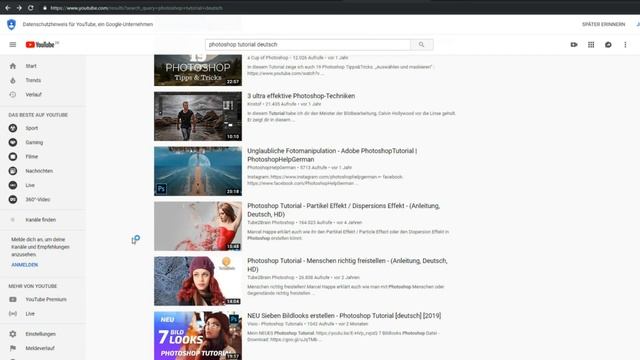Click the create video camera icon
This screenshot has width=640, height=360.
[x=574, y=44]
